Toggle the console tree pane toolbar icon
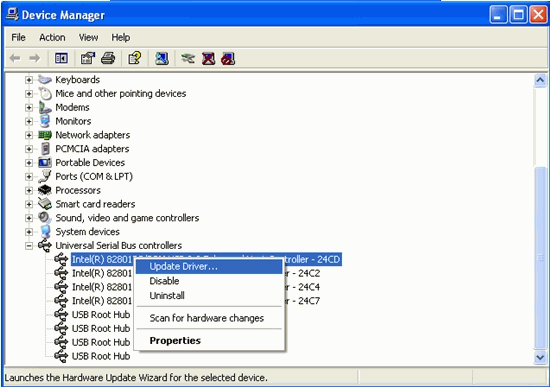Image resolution: width=550 pixels, height=387 pixels. click(61, 58)
